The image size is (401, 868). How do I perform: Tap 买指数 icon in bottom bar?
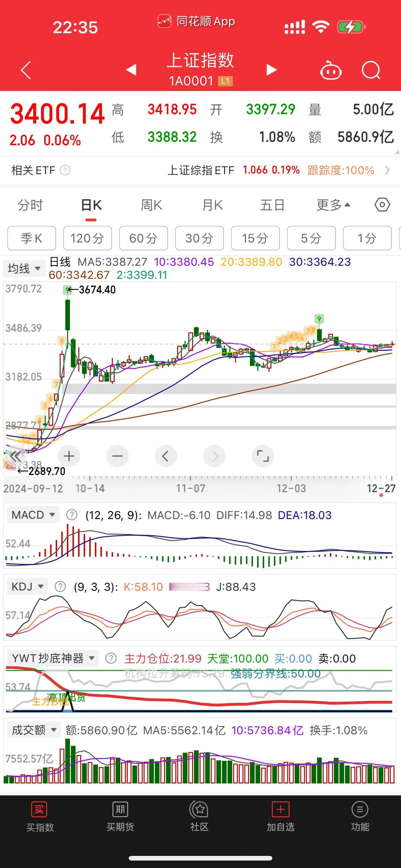coord(40,816)
